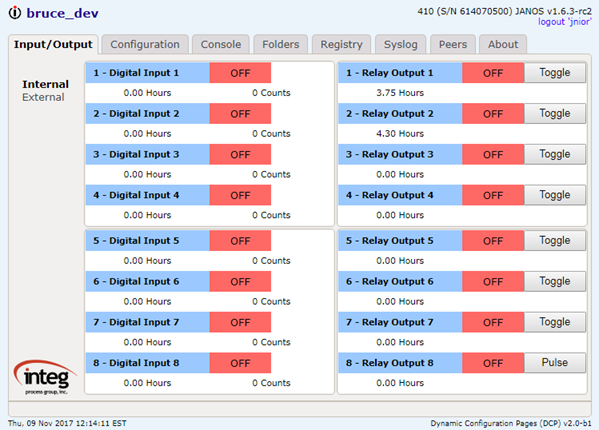Viewport: 599px width, 430px height.
Task: Log out user jnior
Action: [565, 22]
